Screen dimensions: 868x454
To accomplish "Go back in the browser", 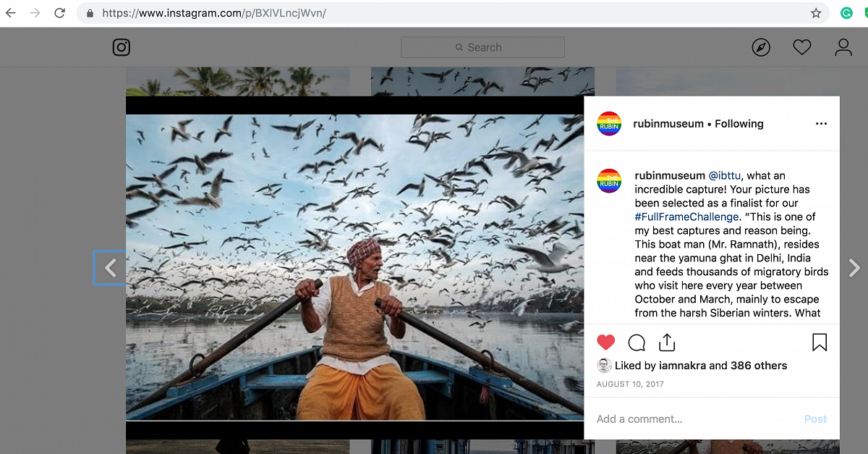I will click(x=11, y=13).
